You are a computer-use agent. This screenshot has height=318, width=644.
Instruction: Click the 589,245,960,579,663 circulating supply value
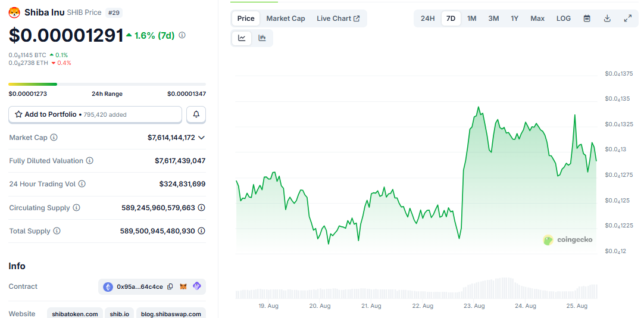[158, 208]
